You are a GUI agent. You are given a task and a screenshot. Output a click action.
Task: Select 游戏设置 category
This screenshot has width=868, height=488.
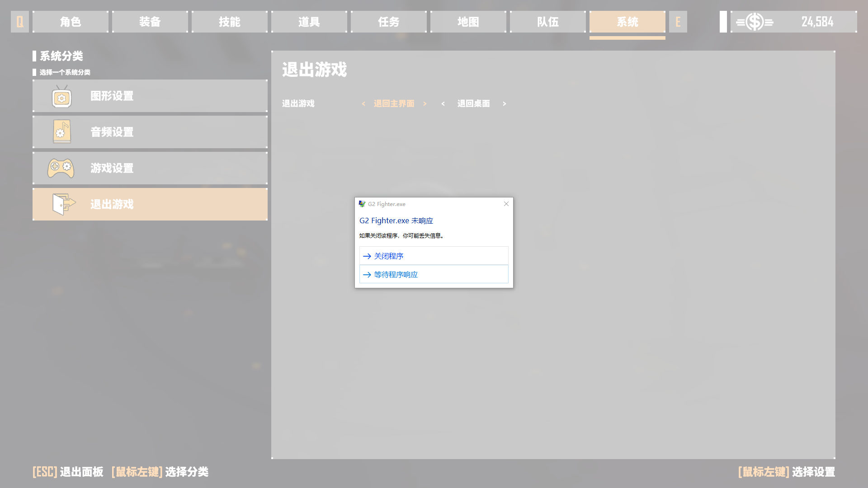coord(150,168)
